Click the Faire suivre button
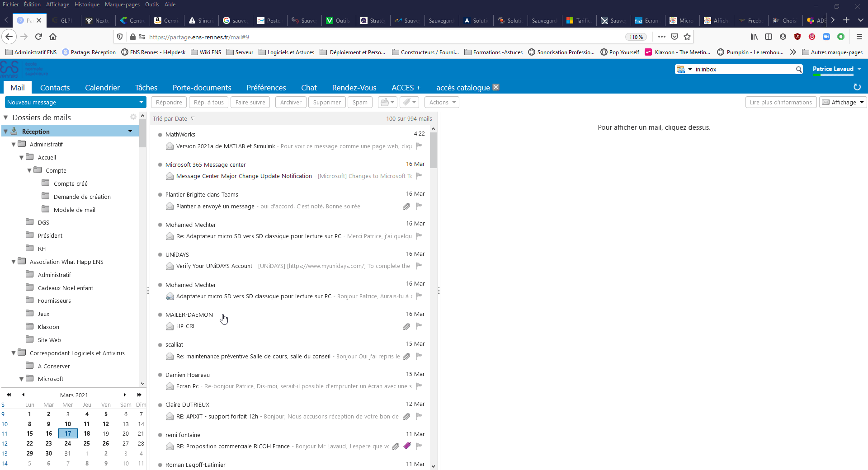Viewport: 868px width, 470px height. coord(250,103)
